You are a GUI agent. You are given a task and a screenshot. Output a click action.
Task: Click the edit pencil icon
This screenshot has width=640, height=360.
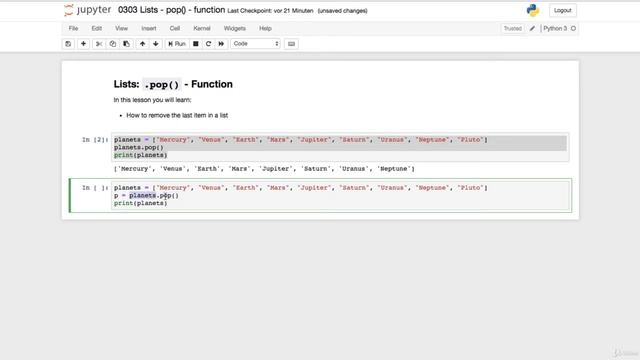coord(532,29)
